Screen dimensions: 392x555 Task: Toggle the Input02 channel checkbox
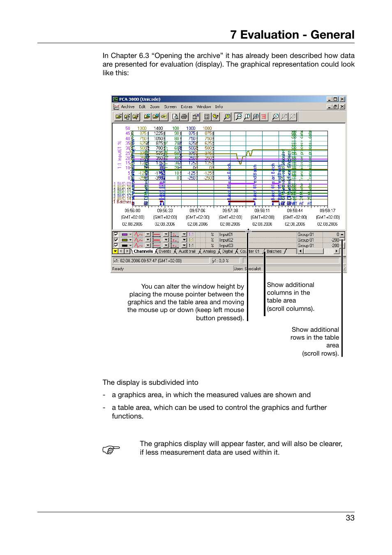point(116,240)
